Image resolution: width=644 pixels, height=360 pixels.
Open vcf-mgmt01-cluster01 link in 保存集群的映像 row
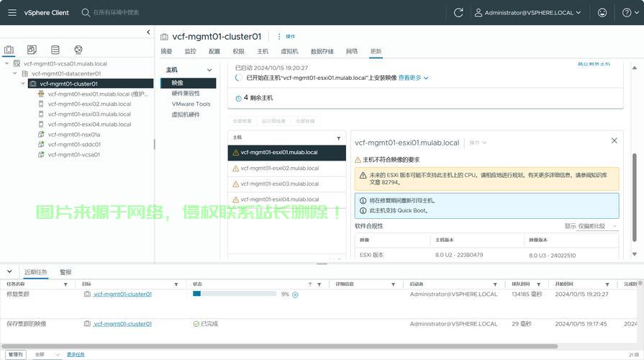122,324
